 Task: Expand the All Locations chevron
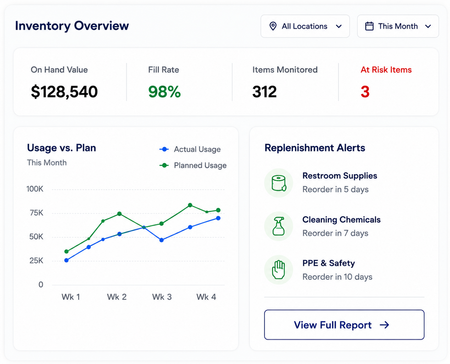point(339,26)
